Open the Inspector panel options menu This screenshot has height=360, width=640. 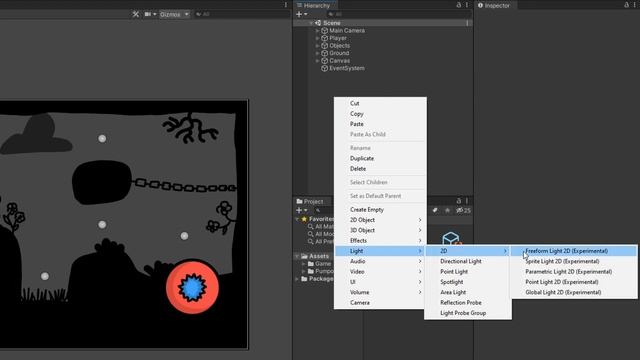coord(635,5)
